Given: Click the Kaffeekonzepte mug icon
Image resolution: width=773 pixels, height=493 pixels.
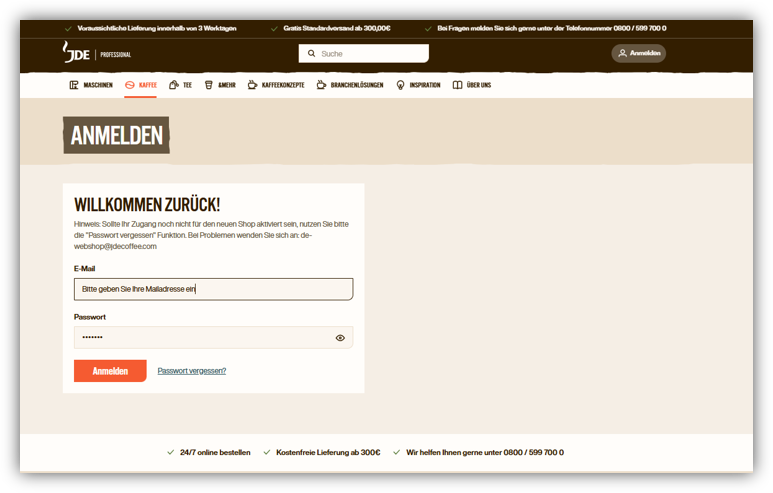Looking at the screenshot, I should click(x=252, y=85).
